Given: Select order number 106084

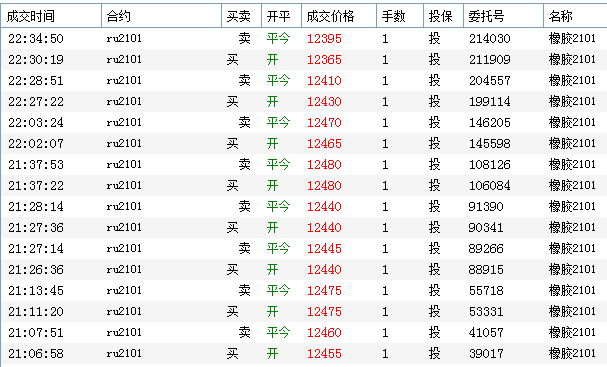Looking at the screenshot, I should pos(490,186).
